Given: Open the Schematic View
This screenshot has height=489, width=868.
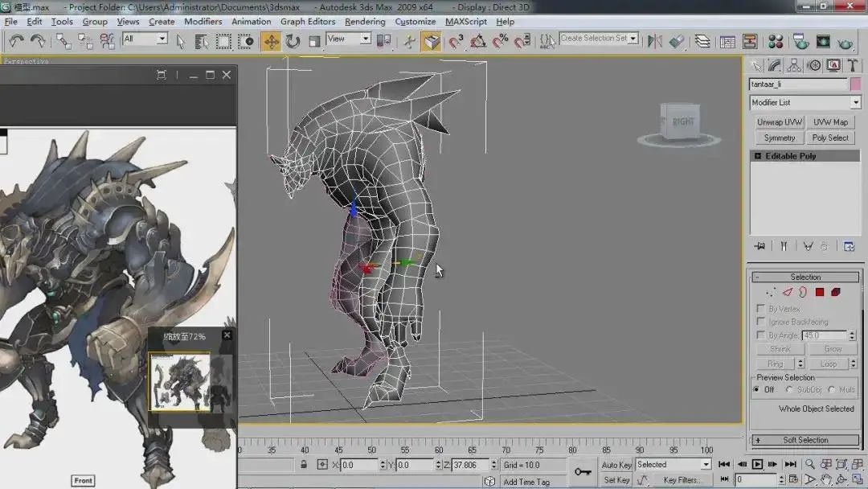Looking at the screenshot, I should (750, 41).
